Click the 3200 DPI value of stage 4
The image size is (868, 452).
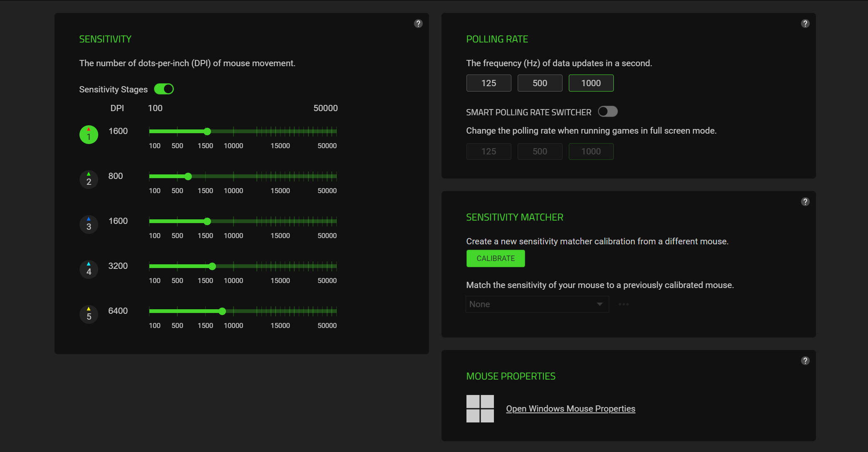pyautogui.click(x=118, y=266)
